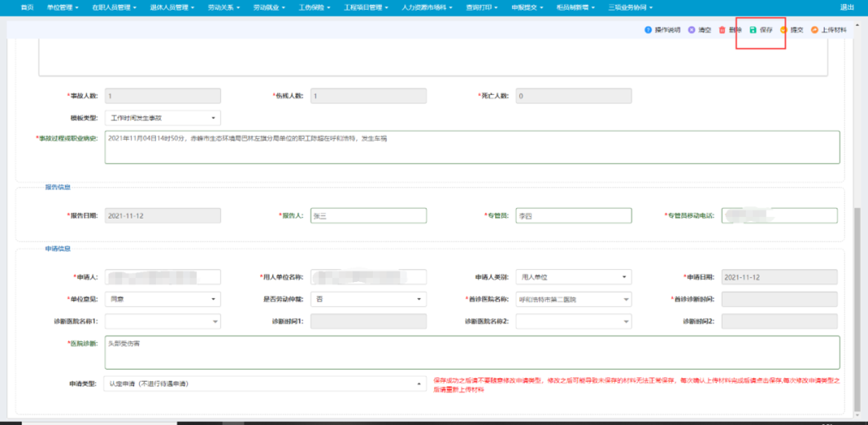Expand the 单位意见 dropdown
Image resolution: width=868 pixels, height=425 pixels.
pos(213,300)
